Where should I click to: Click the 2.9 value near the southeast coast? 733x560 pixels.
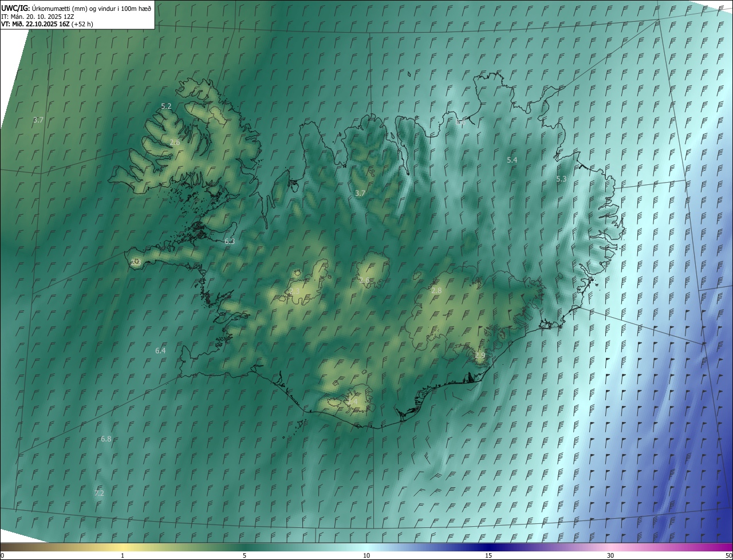[x=480, y=356]
